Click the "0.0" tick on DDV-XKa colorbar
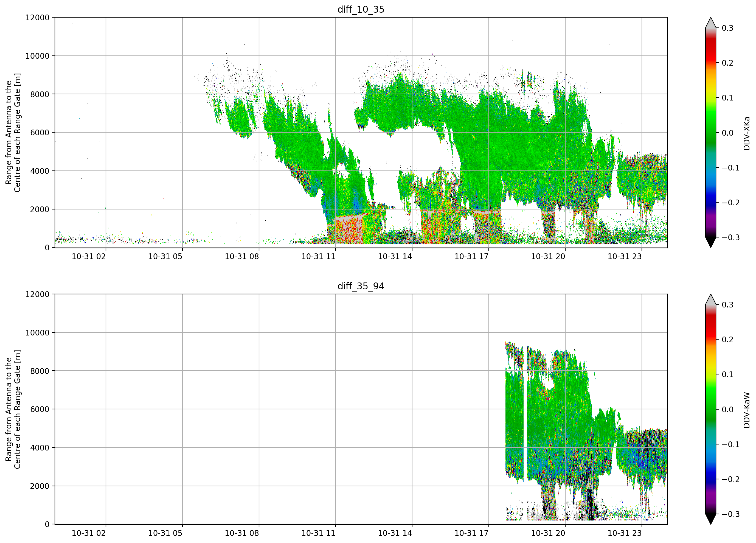 click(x=728, y=133)
